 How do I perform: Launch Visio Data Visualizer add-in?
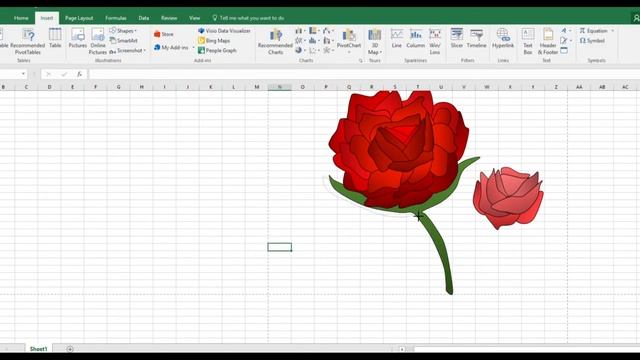pos(224,31)
